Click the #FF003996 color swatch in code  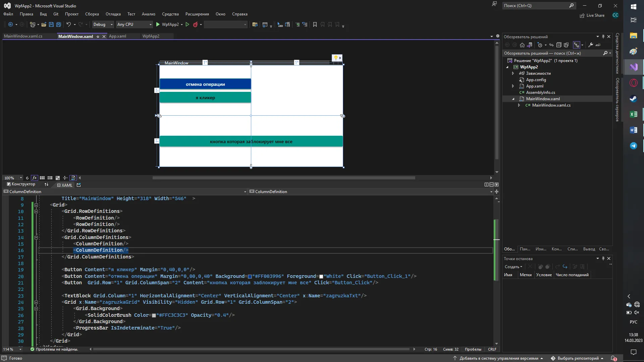[250, 277]
